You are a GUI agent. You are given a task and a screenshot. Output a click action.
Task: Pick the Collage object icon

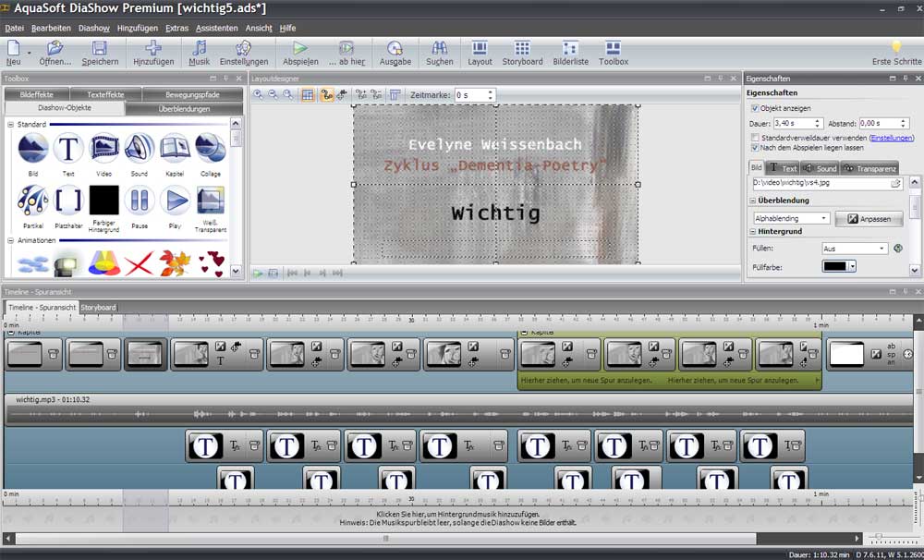pos(210,150)
